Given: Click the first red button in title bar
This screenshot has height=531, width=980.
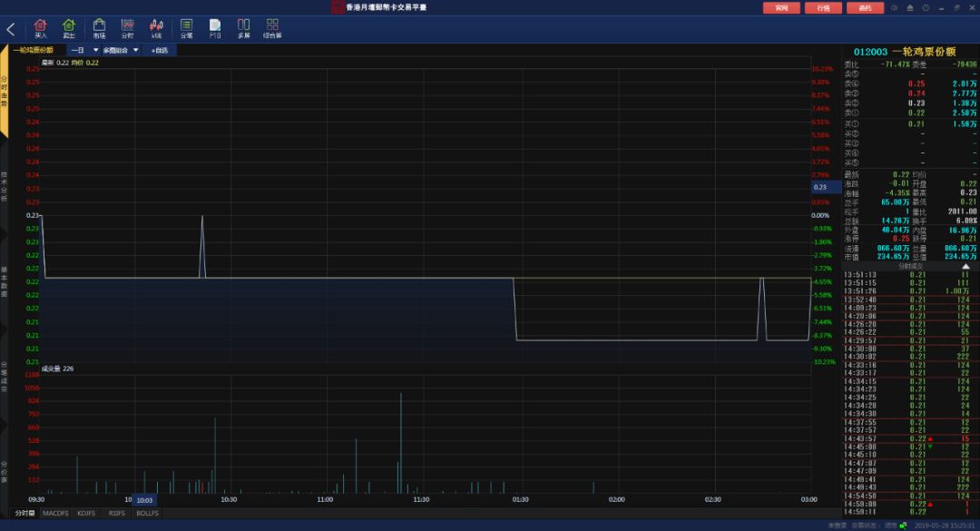Looking at the screenshot, I should pyautogui.click(x=781, y=7).
